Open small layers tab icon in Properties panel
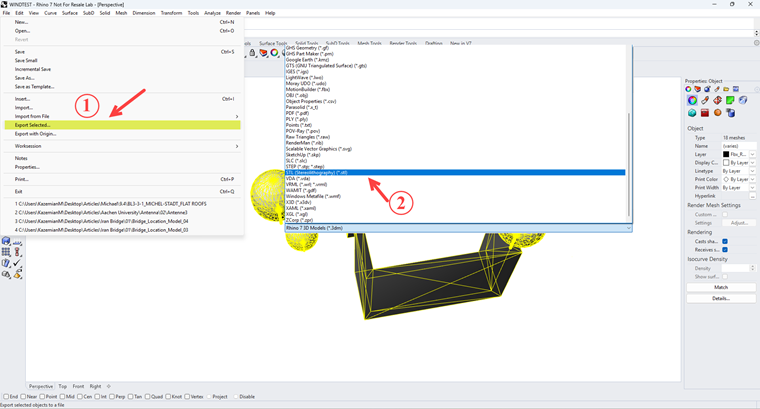The height and width of the screenshot is (409, 760). 697,89
